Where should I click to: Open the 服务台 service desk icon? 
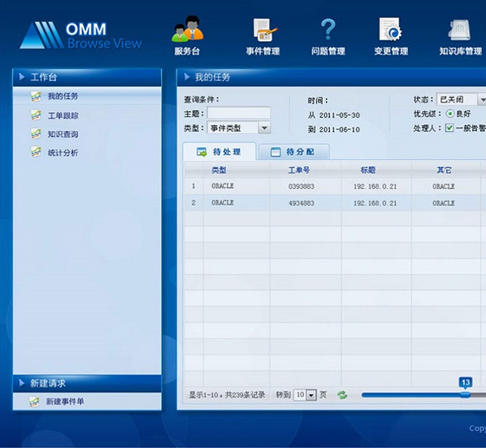(x=188, y=31)
